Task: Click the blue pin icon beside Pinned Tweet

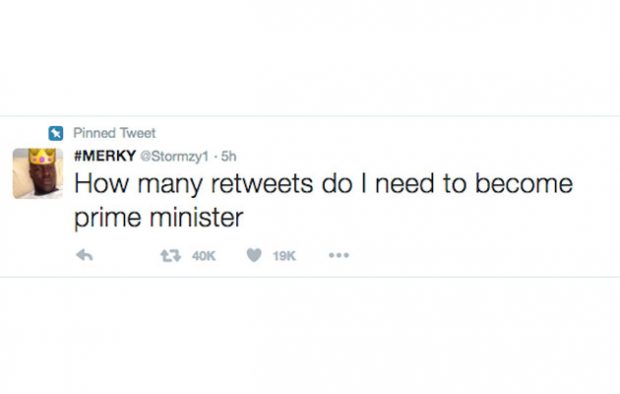Action: [x=56, y=133]
